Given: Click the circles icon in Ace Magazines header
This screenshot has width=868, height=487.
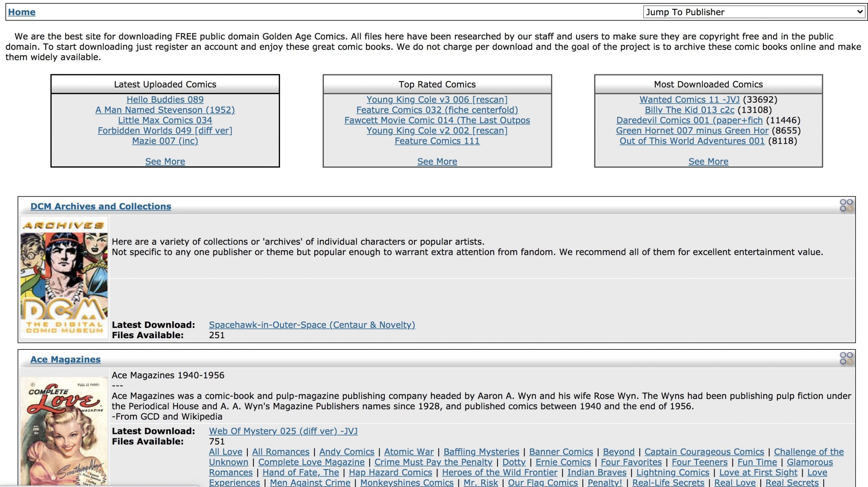Looking at the screenshot, I should click(x=846, y=358).
